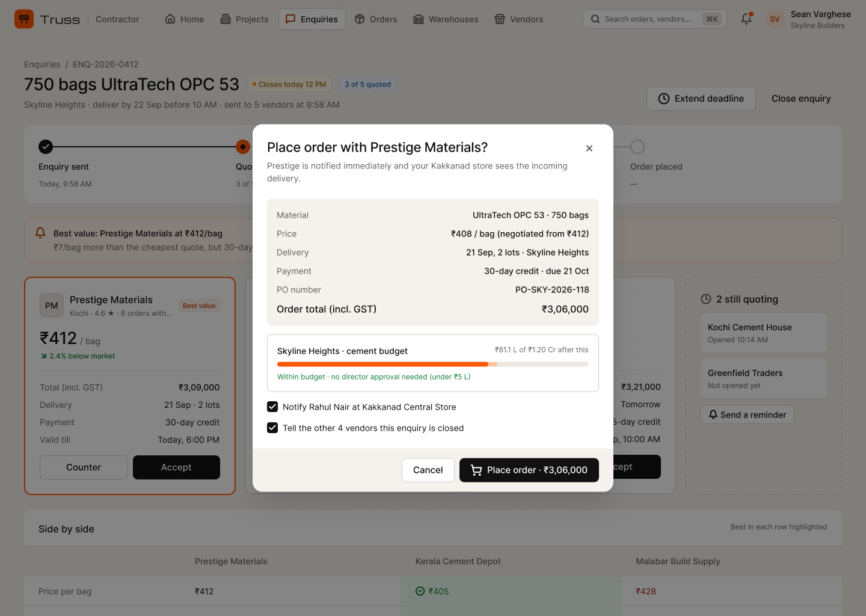Image resolution: width=866 pixels, height=616 pixels.
Task: Click the 2 still quoting clock icon
Action: pyautogui.click(x=706, y=299)
